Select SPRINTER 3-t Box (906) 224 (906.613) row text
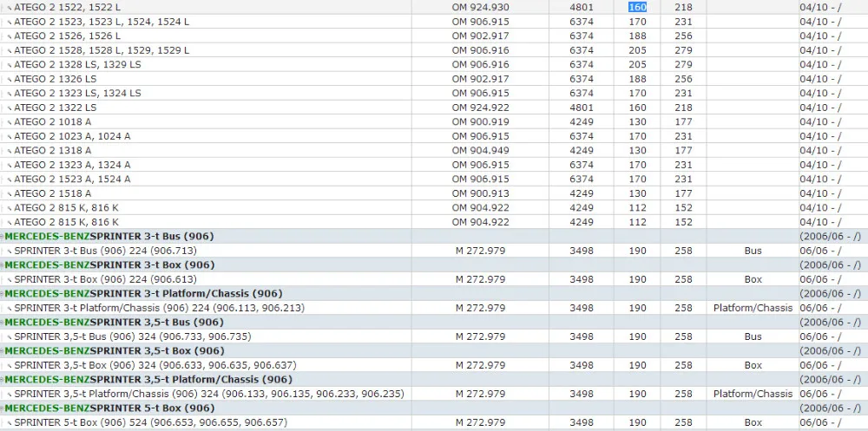 [x=105, y=279]
